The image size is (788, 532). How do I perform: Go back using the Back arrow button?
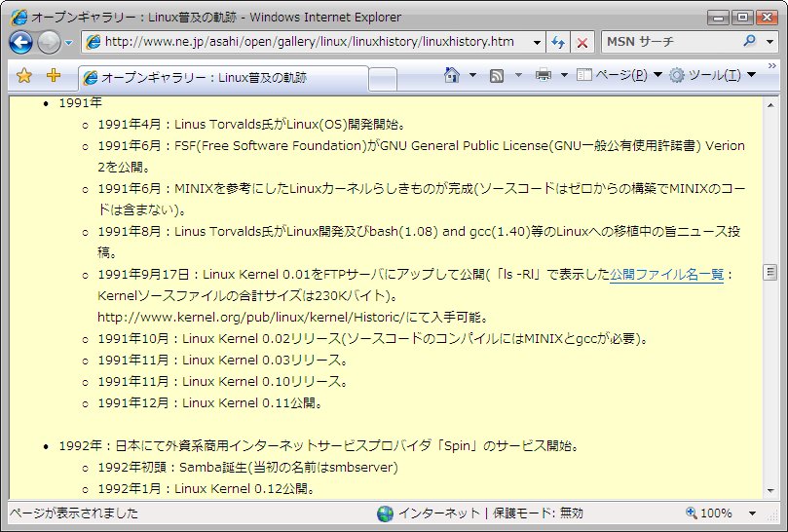point(20,42)
